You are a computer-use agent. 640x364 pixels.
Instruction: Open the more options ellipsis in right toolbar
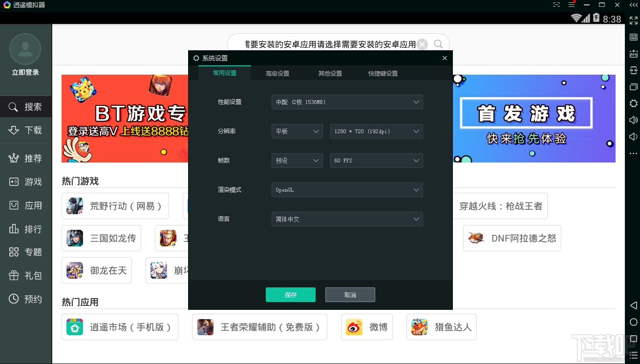tap(634, 153)
